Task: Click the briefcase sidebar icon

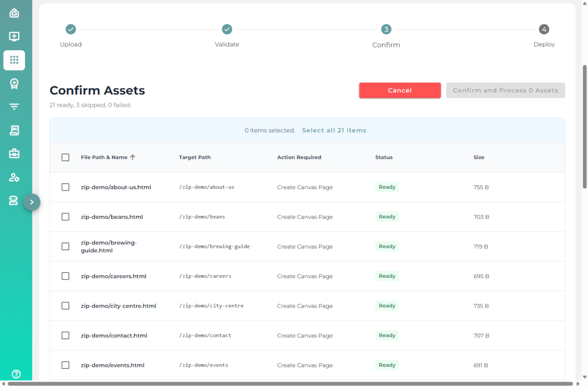Action: (14, 154)
